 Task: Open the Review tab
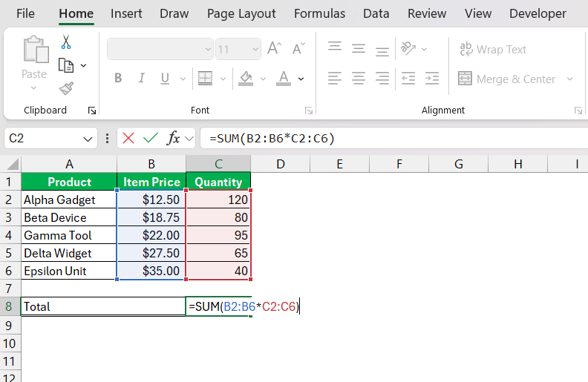point(427,14)
